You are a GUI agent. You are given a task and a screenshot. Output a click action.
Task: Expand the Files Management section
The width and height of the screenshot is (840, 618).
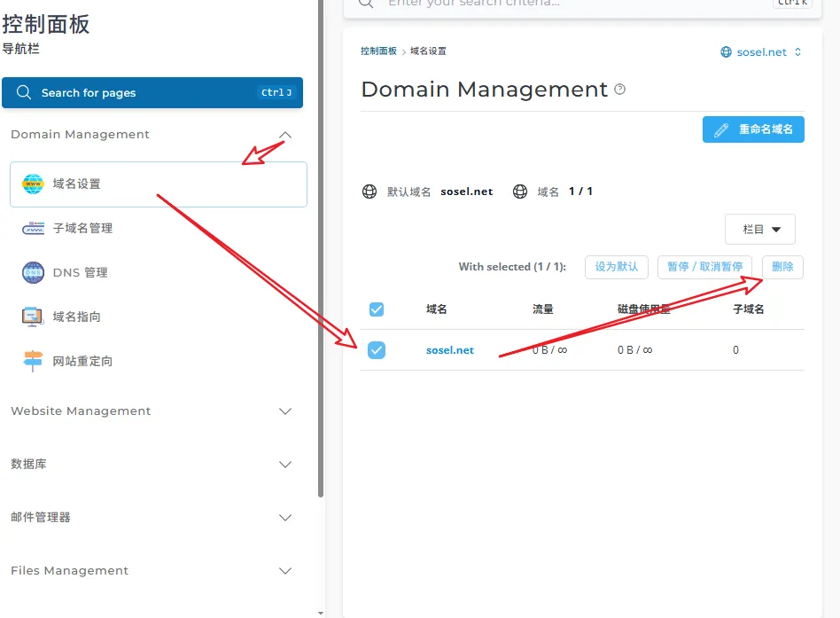[x=285, y=570]
